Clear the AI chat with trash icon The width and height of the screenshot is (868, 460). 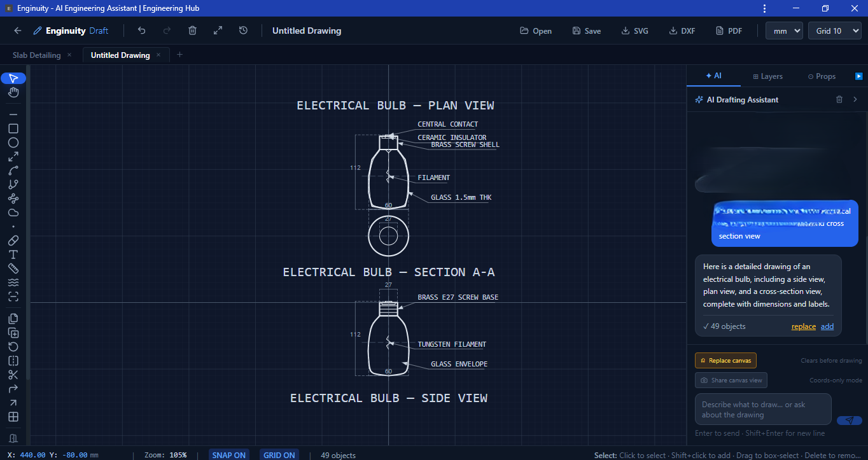tap(839, 99)
